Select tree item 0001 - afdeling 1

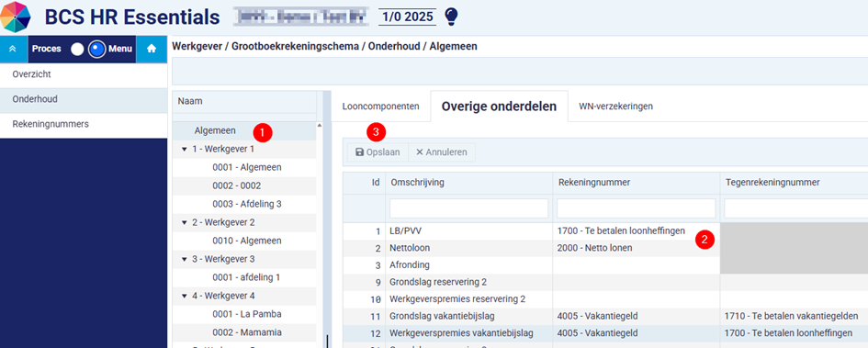[x=246, y=277]
